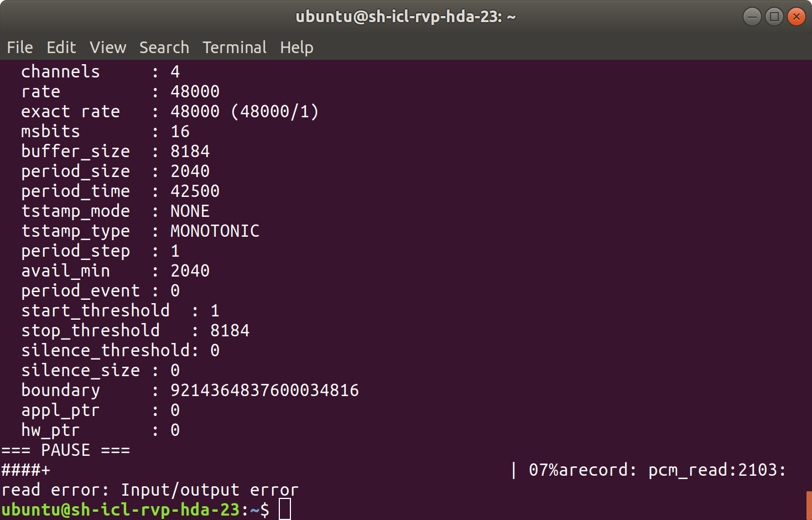Click the 'period_event' label
This screenshot has width=812, height=520.
[x=81, y=291]
